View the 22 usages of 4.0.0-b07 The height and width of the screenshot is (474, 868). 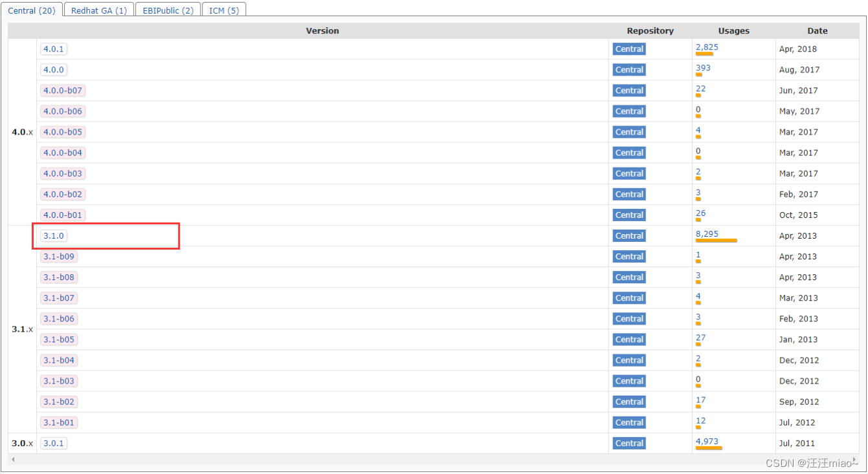pyautogui.click(x=700, y=89)
